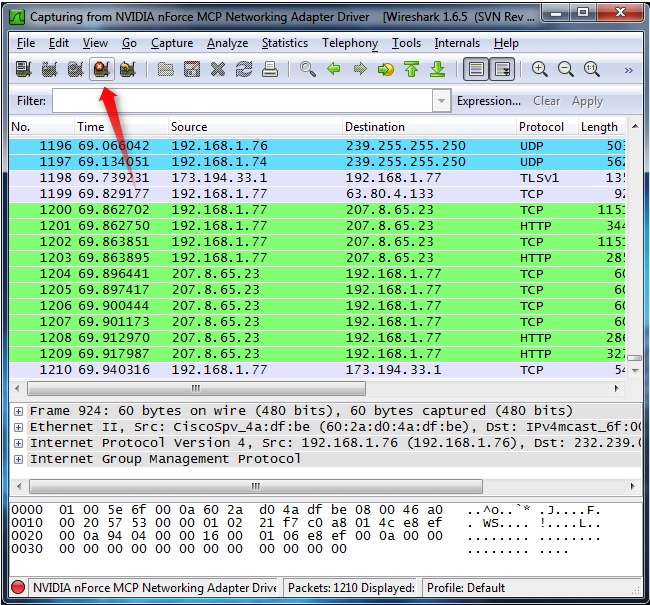Open the capture interfaces list icon
The height and width of the screenshot is (605, 650).
tap(23, 70)
